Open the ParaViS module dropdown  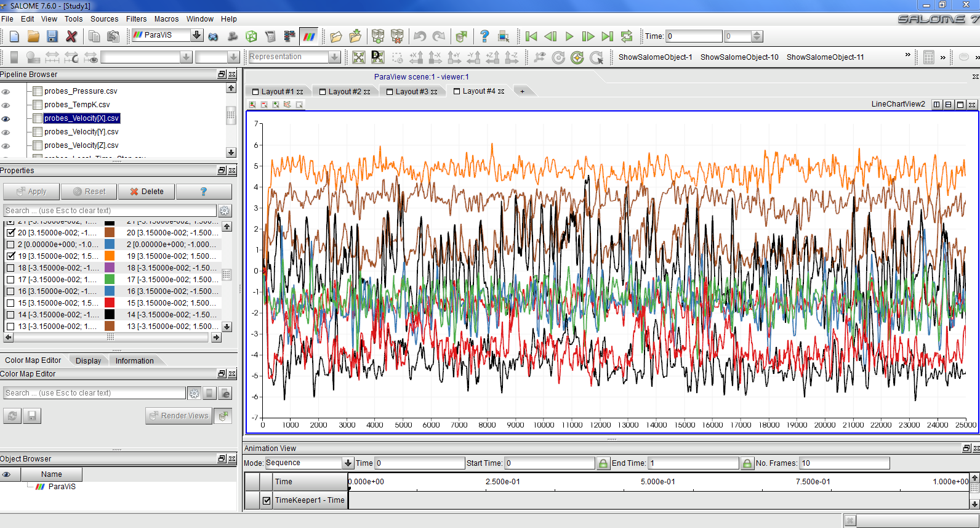pos(196,35)
